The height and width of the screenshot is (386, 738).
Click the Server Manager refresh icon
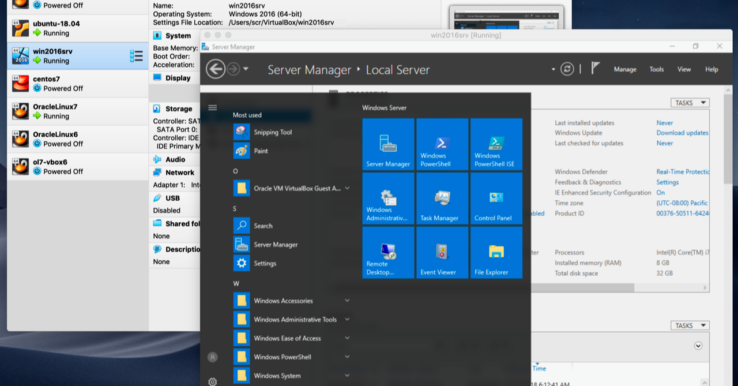click(567, 69)
